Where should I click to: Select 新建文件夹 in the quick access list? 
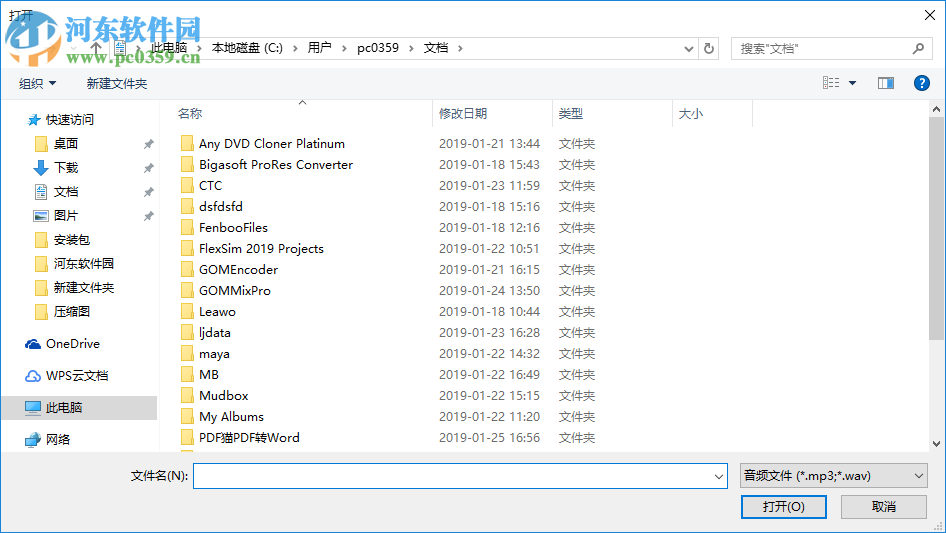pos(84,287)
